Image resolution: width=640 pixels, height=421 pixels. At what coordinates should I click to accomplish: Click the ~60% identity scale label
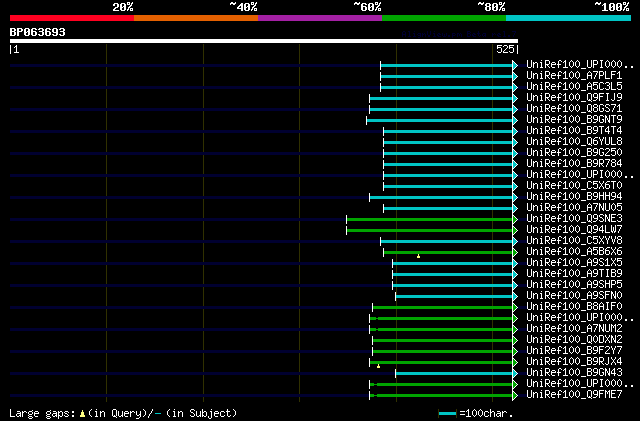[x=367, y=7]
